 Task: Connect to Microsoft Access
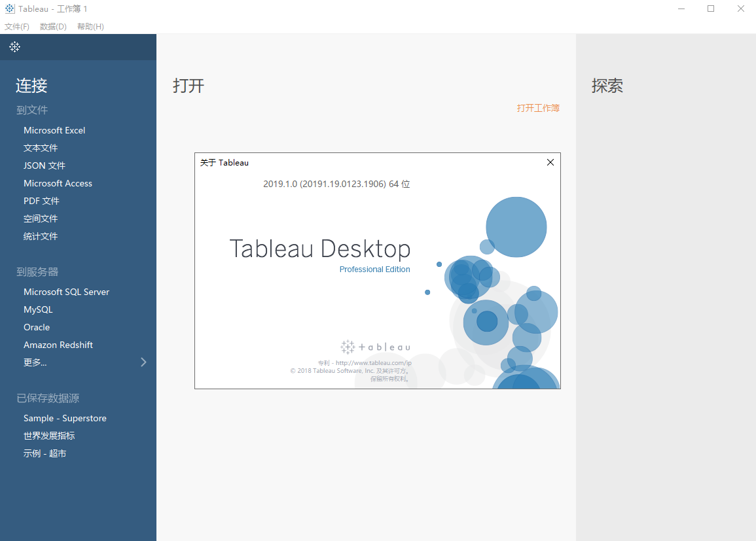click(58, 183)
